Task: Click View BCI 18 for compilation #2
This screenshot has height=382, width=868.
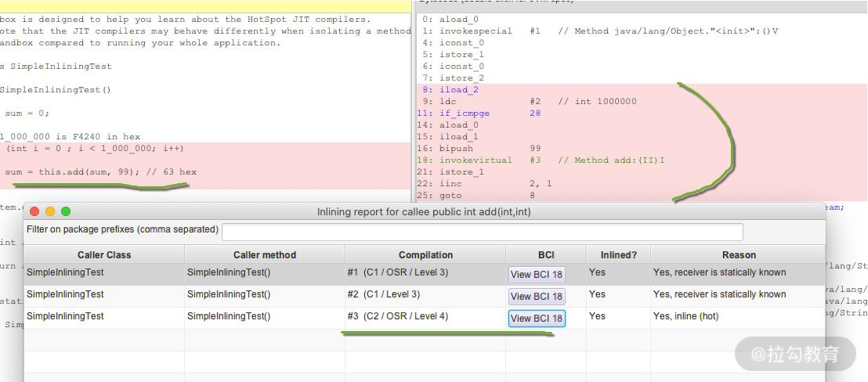Action: tap(536, 296)
